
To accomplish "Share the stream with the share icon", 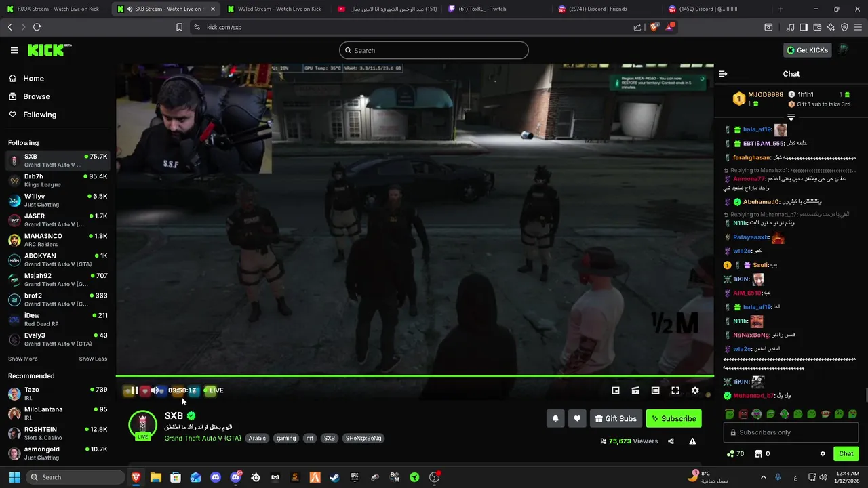I will pos(671,441).
